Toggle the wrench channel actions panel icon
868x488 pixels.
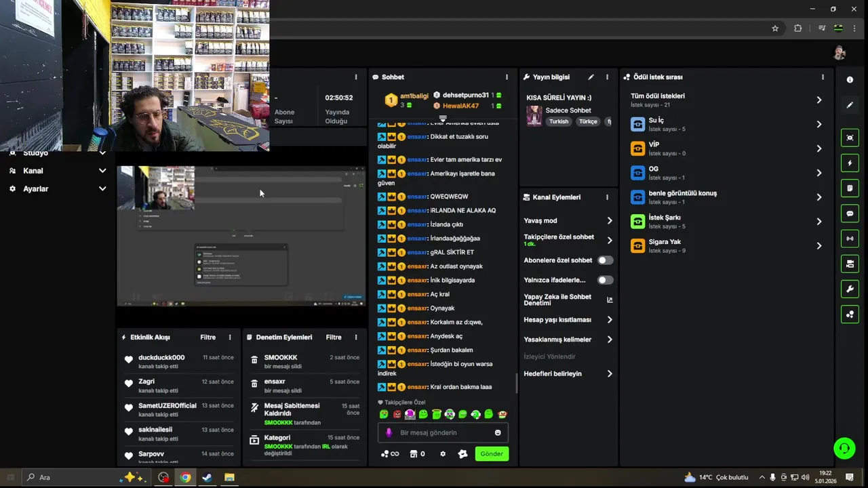(850, 289)
